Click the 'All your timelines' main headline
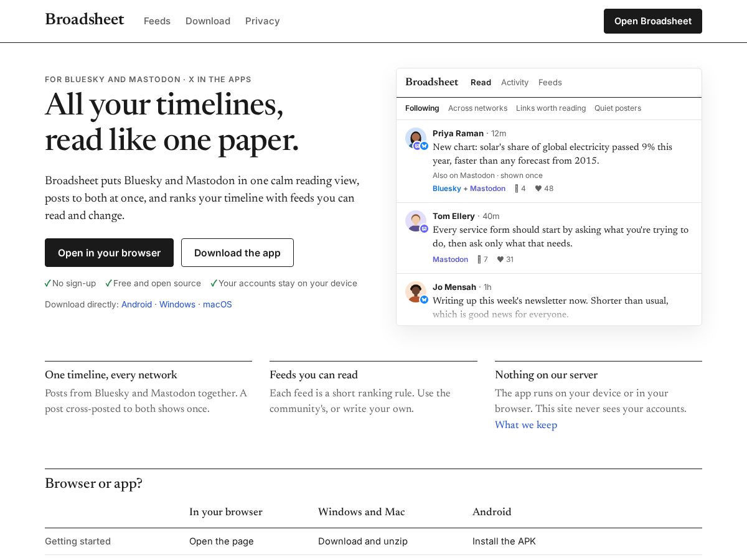747x560 pixels. coord(172,122)
